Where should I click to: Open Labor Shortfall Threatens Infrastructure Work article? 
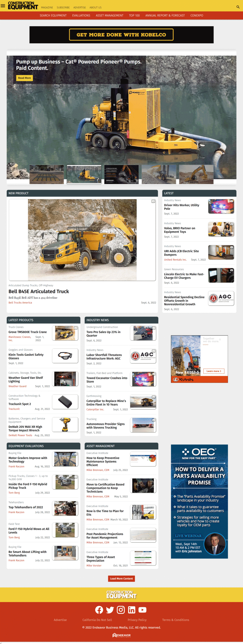point(104,357)
